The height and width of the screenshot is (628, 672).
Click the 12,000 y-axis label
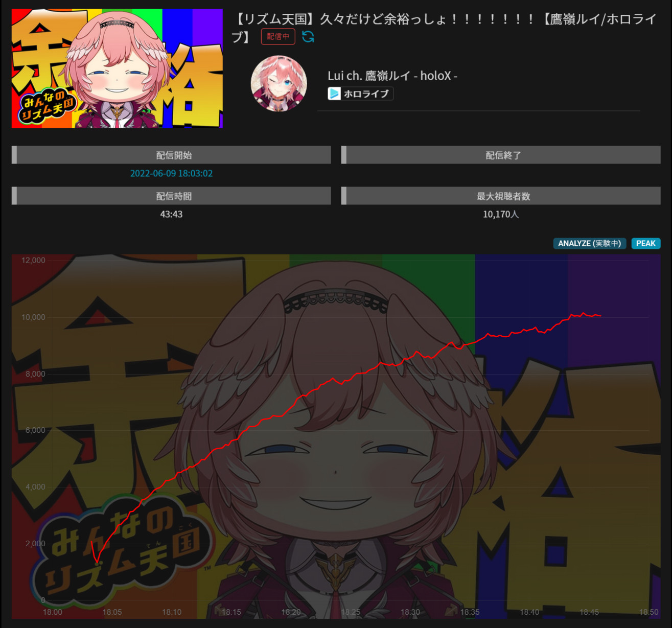click(x=33, y=260)
